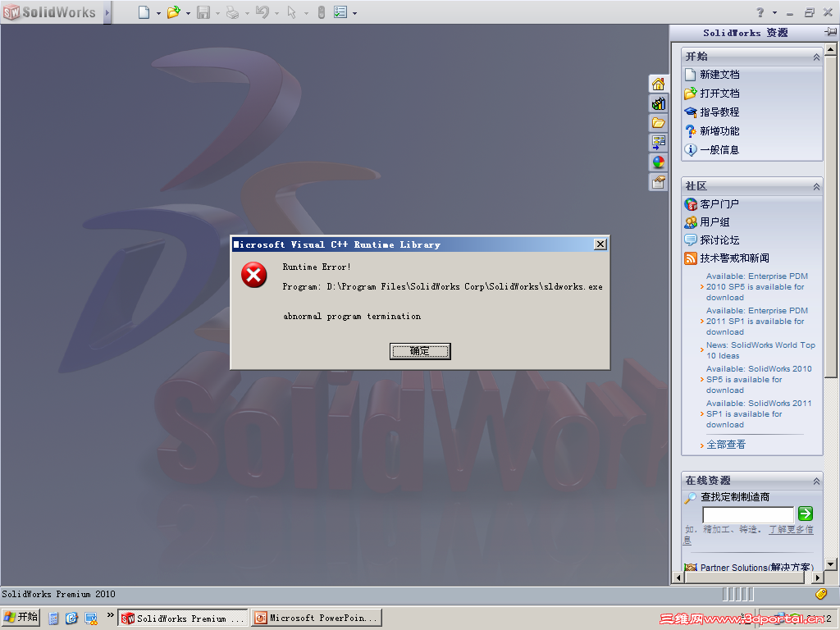Viewport: 840px width, 630px height.
Task: Click 确定 to dismiss the runtime error
Action: (420, 351)
